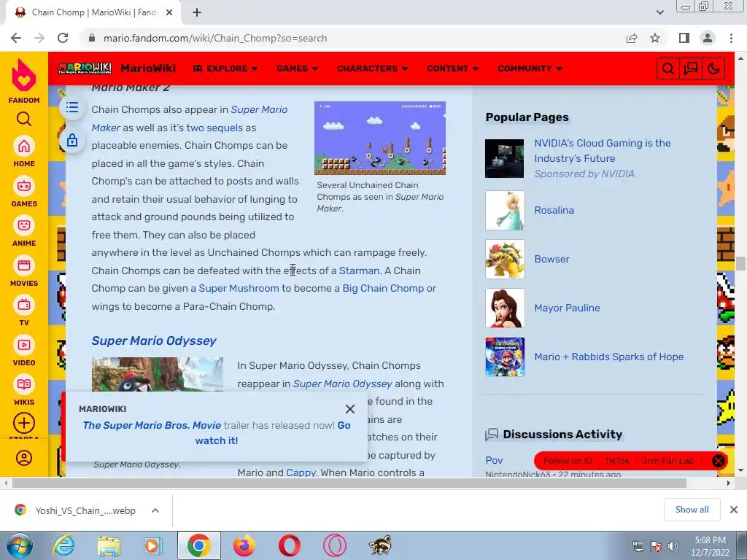Click the page lock icon
The image size is (747, 560).
(x=72, y=141)
